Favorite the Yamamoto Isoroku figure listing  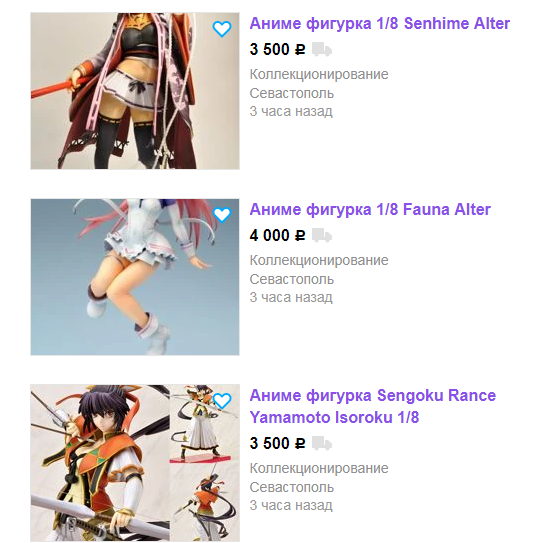point(222,401)
